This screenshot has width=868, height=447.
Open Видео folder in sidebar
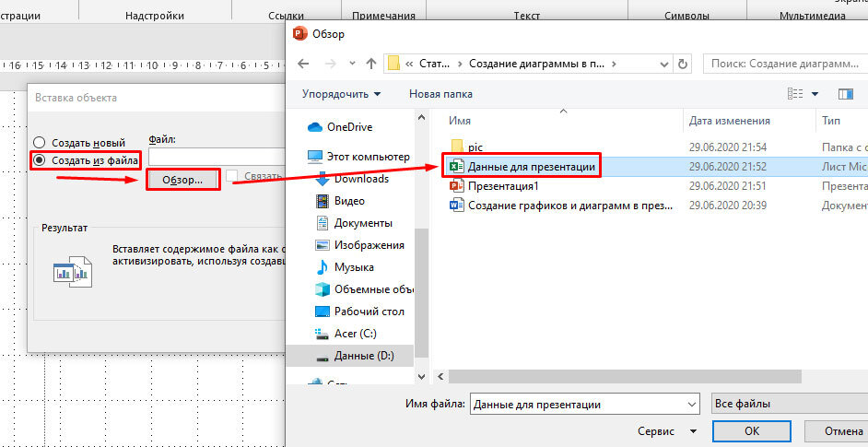click(349, 201)
